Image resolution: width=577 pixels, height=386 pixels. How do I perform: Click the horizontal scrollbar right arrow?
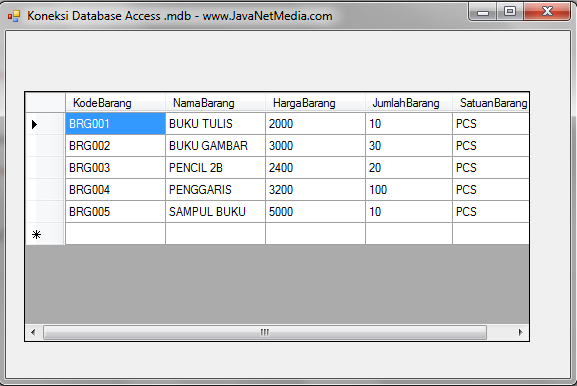click(520, 332)
